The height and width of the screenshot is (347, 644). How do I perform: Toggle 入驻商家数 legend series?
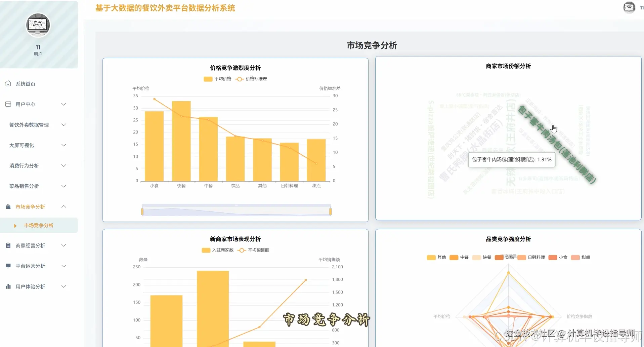[217, 250]
